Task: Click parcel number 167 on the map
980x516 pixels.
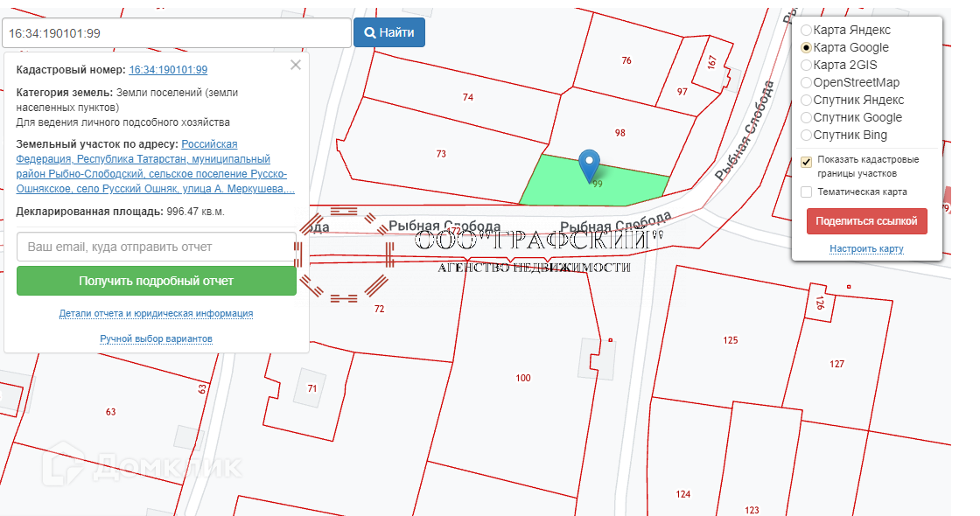Action: (x=712, y=62)
